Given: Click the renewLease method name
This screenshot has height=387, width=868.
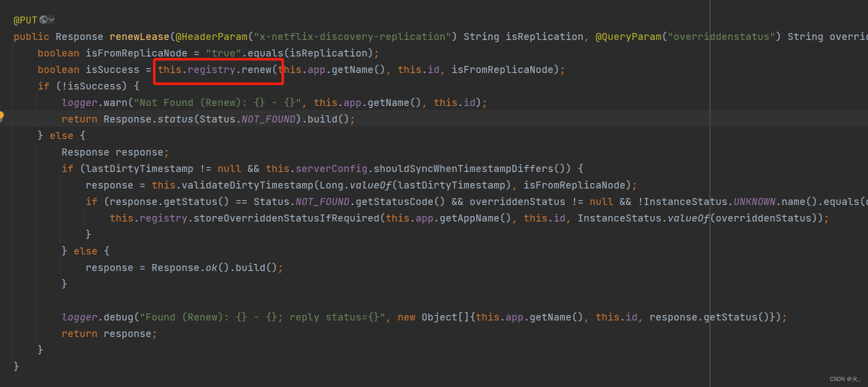Looking at the screenshot, I should click(139, 36).
